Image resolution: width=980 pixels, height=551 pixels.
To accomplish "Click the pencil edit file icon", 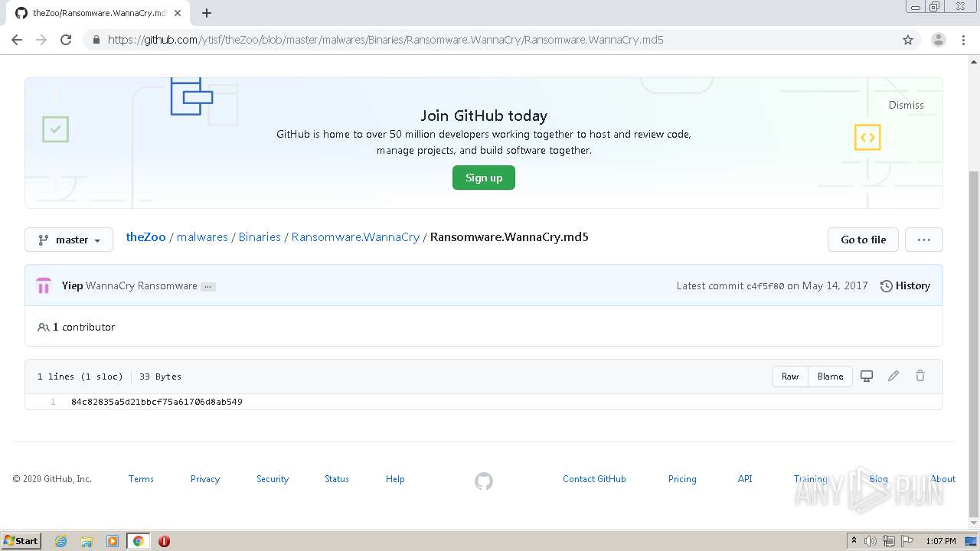I will 893,376.
